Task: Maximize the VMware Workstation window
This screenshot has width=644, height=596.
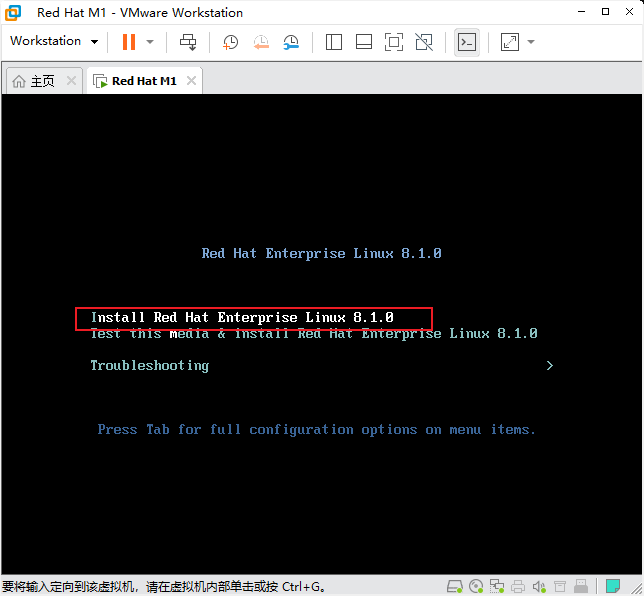Action: [605, 12]
